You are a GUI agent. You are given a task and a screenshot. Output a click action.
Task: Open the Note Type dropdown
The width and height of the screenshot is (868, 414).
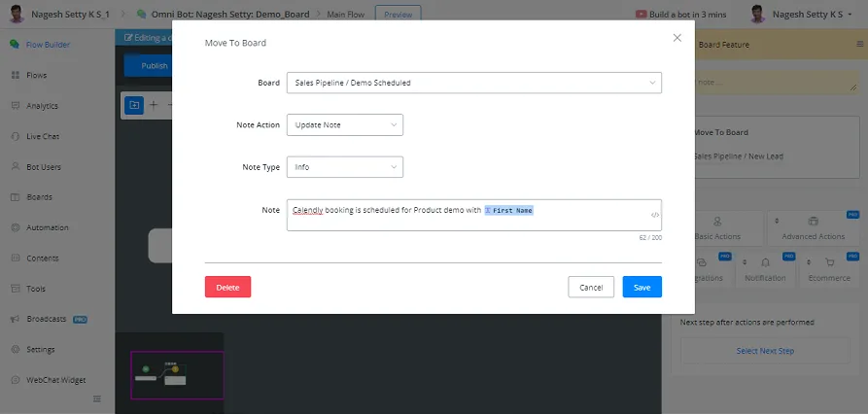[344, 167]
